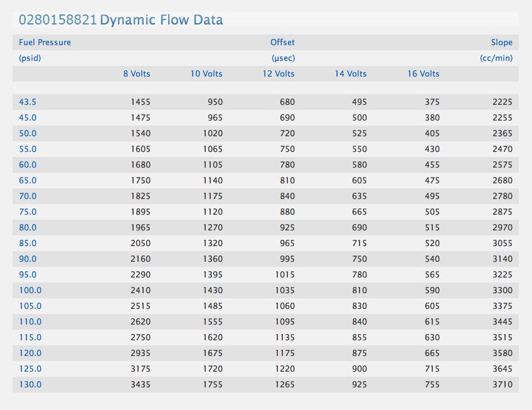Click the '(cc/min)' unit label
Viewport: 532px width, 410px height.
(496, 58)
